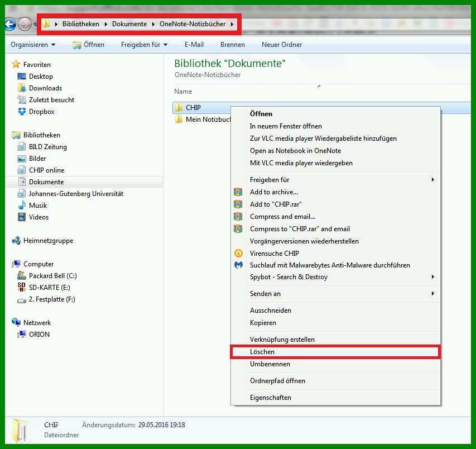Click the Änderungsdatum value 29.05.2016 19:18
This screenshot has height=449, width=476.
click(x=161, y=424)
